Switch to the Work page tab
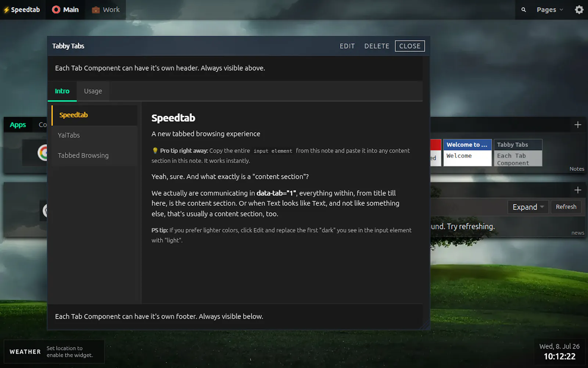 point(106,10)
